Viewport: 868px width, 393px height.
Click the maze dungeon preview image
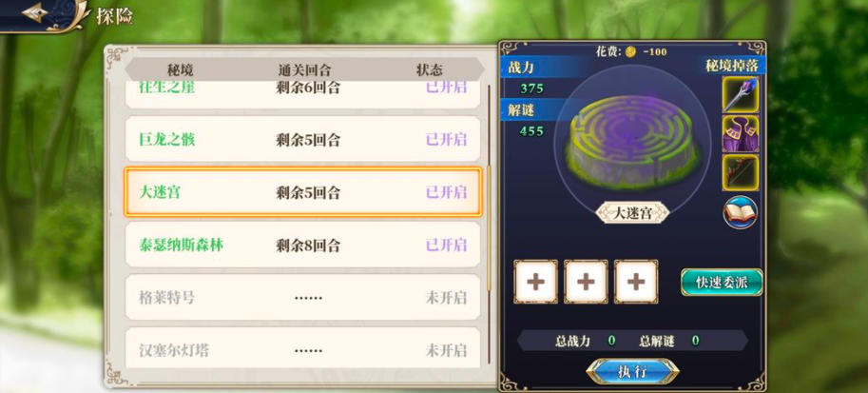[x=633, y=143]
